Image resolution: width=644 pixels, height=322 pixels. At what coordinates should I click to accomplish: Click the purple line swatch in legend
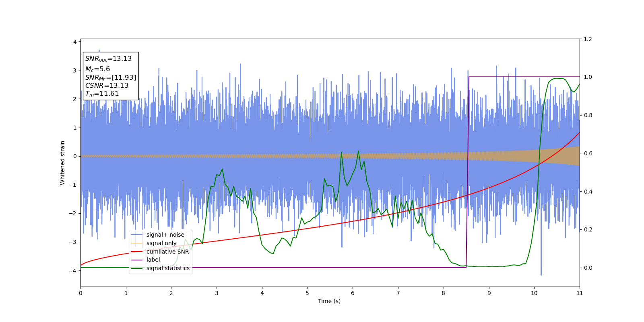click(137, 260)
